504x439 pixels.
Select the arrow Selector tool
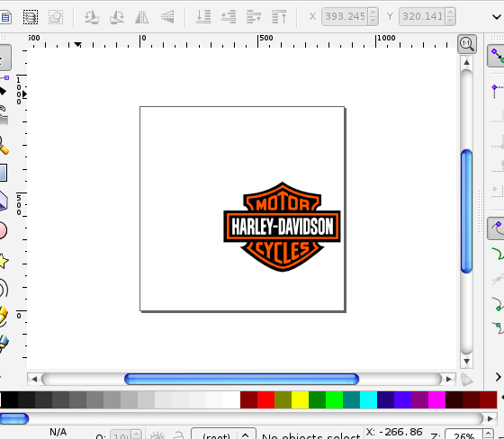(x=4, y=58)
